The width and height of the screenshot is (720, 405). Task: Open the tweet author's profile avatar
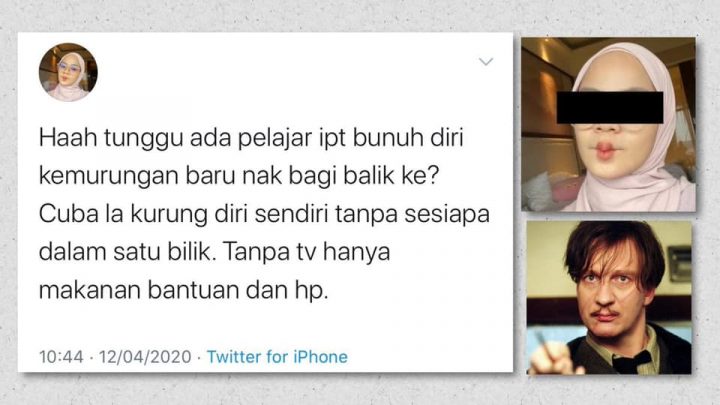[68, 72]
